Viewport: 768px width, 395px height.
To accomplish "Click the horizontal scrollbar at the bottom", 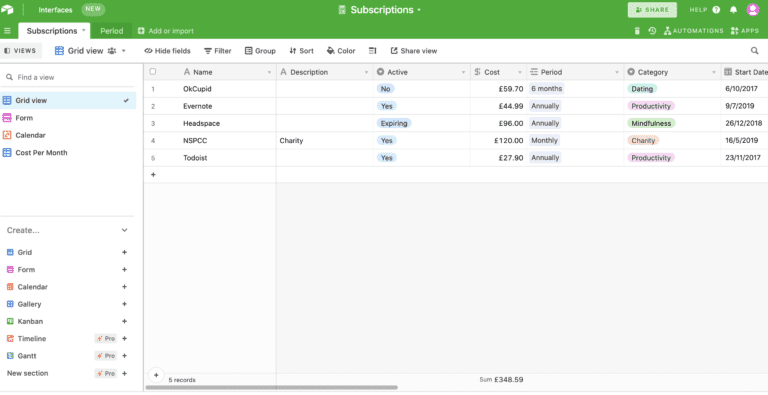I will click(271, 388).
